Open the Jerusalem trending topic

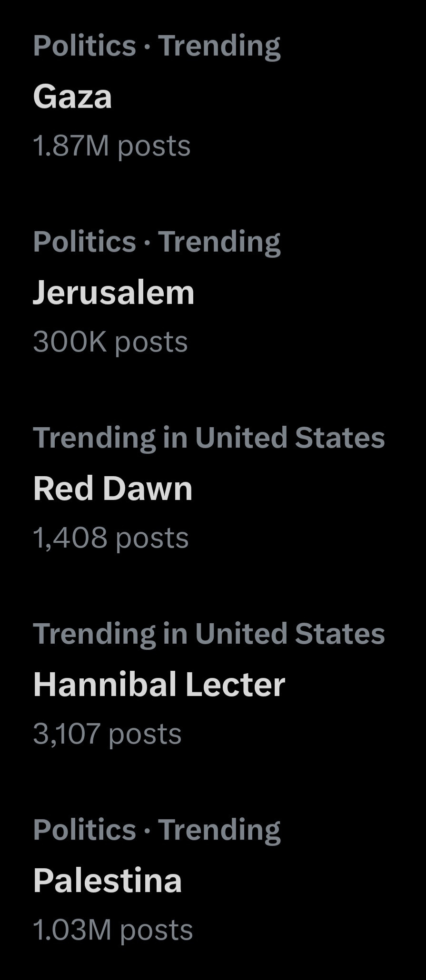coord(114,293)
